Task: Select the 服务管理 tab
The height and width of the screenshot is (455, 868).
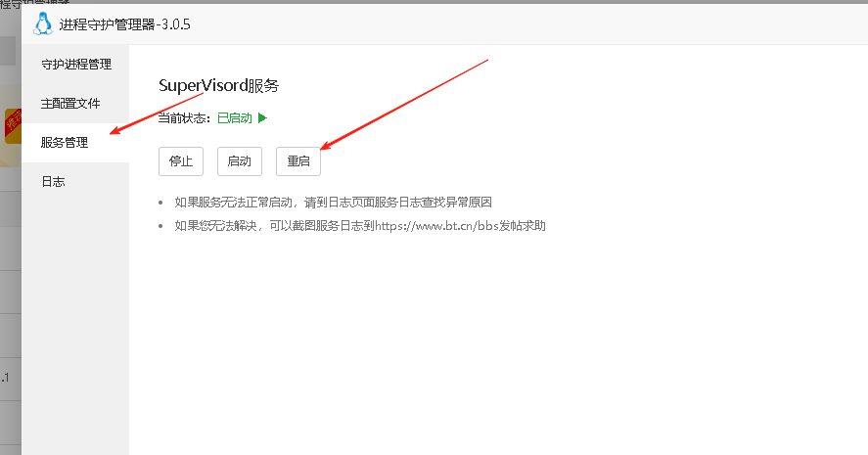Action: point(75,143)
